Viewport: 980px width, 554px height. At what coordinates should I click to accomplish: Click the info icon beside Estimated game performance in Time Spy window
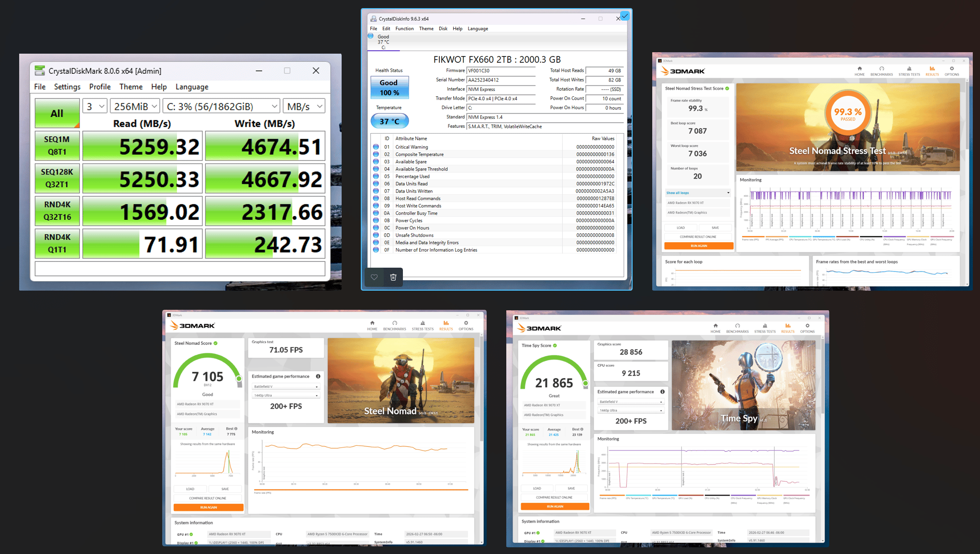(662, 392)
